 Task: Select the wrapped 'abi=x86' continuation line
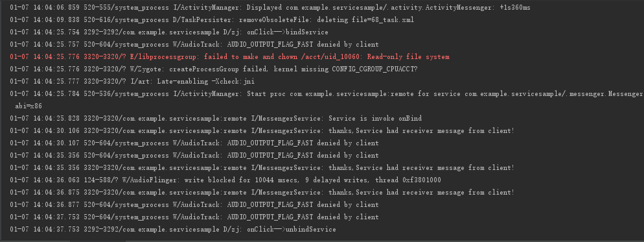point(29,106)
